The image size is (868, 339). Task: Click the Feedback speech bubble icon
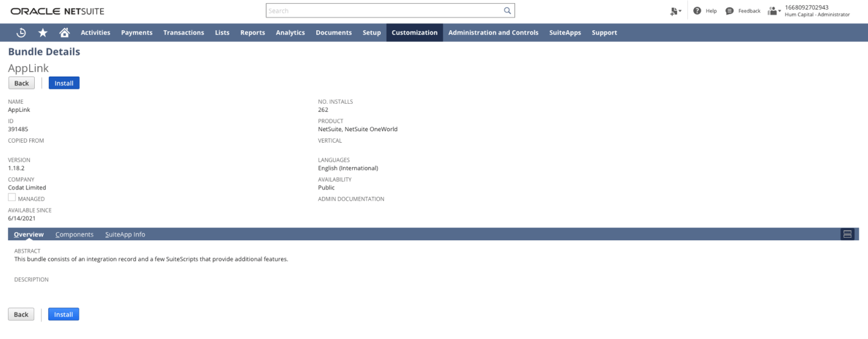click(x=730, y=11)
